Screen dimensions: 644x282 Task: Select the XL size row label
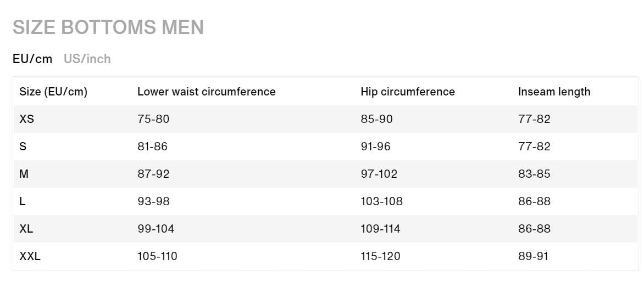26,229
